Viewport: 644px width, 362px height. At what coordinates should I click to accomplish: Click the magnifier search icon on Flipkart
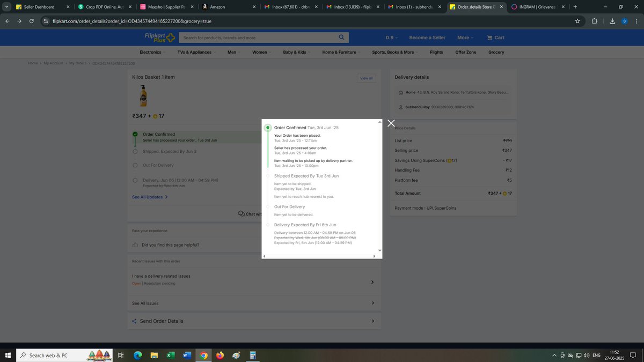point(342,37)
